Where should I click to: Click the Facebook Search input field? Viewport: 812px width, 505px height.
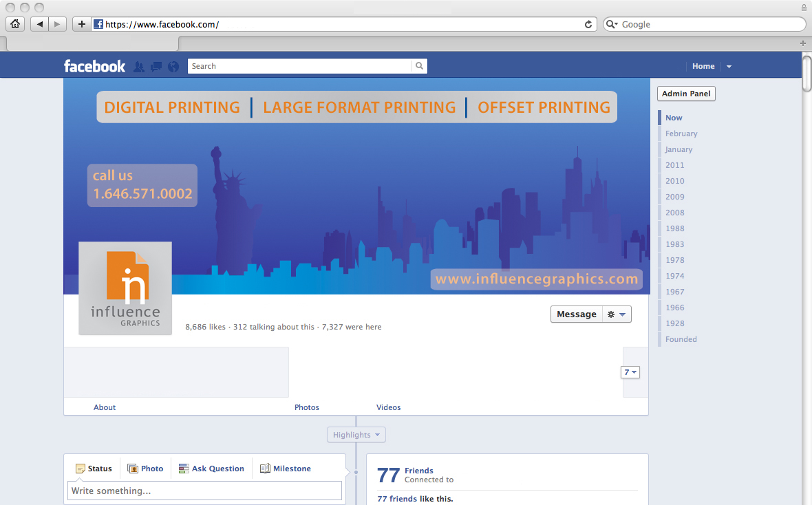coord(300,66)
